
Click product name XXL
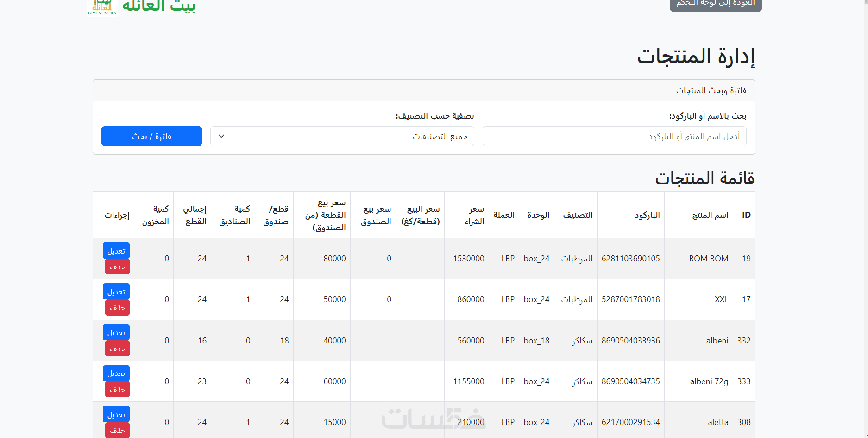(722, 299)
